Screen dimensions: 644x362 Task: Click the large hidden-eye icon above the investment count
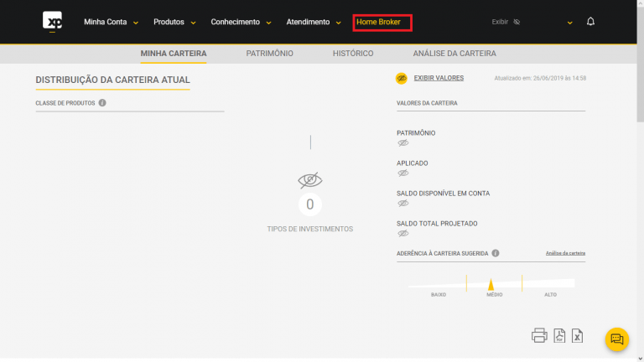point(310,180)
